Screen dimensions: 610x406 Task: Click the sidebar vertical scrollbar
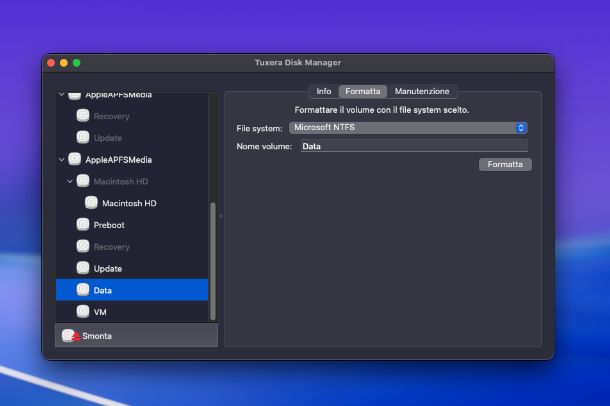tap(213, 261)
